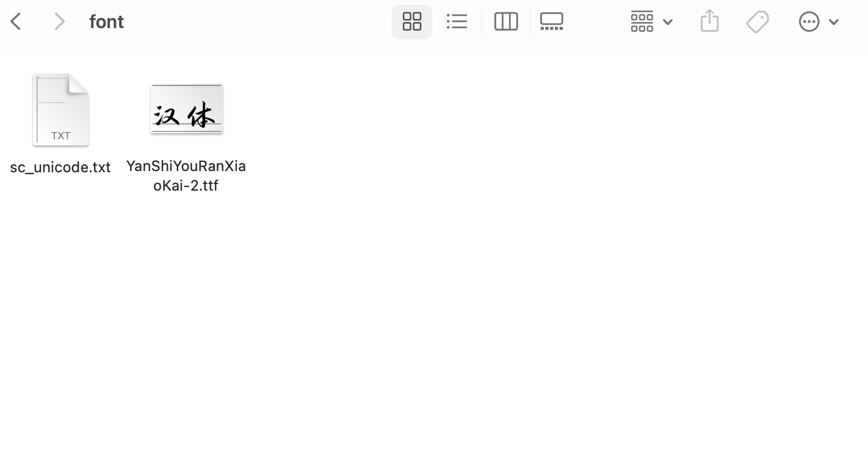Click the Chinese characters preview on font file
The image size is (868, 457).
(185, 114)
